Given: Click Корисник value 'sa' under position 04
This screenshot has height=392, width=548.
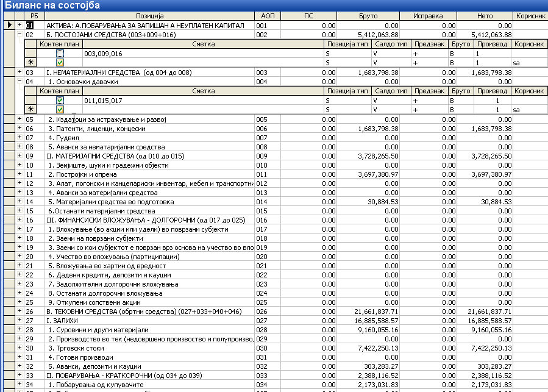Looking at the screenshot, I should (528, 110).
